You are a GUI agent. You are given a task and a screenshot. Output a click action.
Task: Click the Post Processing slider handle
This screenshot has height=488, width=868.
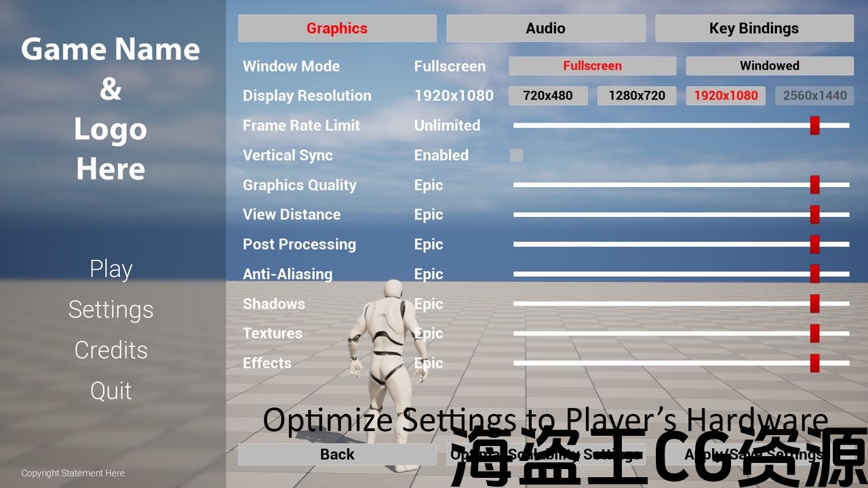click(x=814, y=245)
